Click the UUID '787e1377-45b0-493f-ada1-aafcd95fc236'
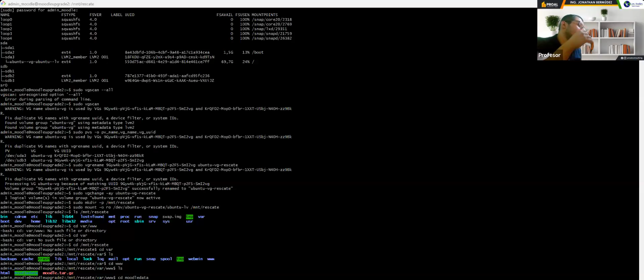The image size is (644, 280). pos(167,76)
